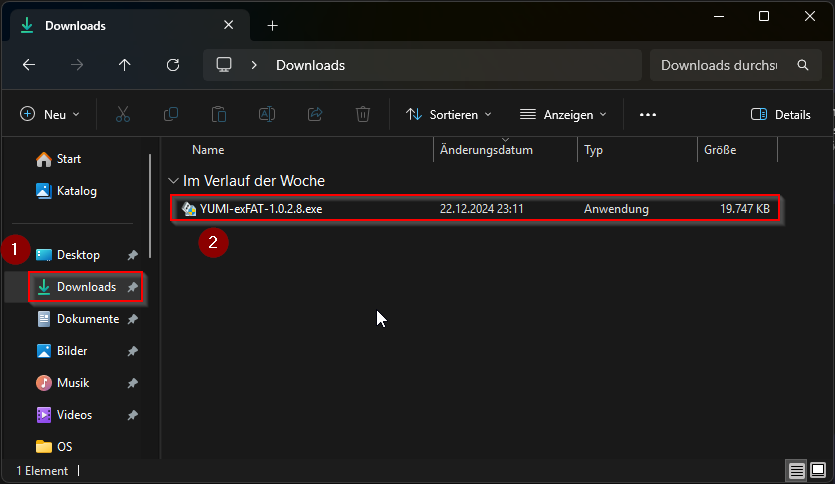Refresh the current folder view
The height and width of the screenshot is (484, 835).
173,65
